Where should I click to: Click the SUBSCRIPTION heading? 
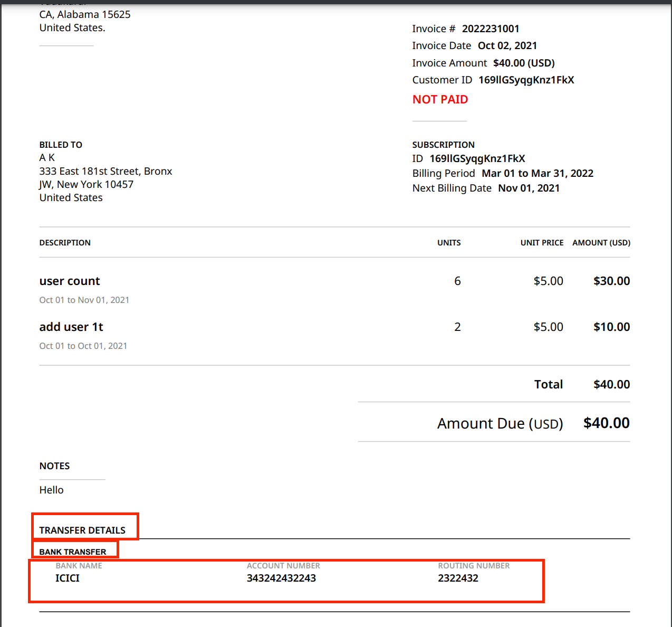click(443, 145)
